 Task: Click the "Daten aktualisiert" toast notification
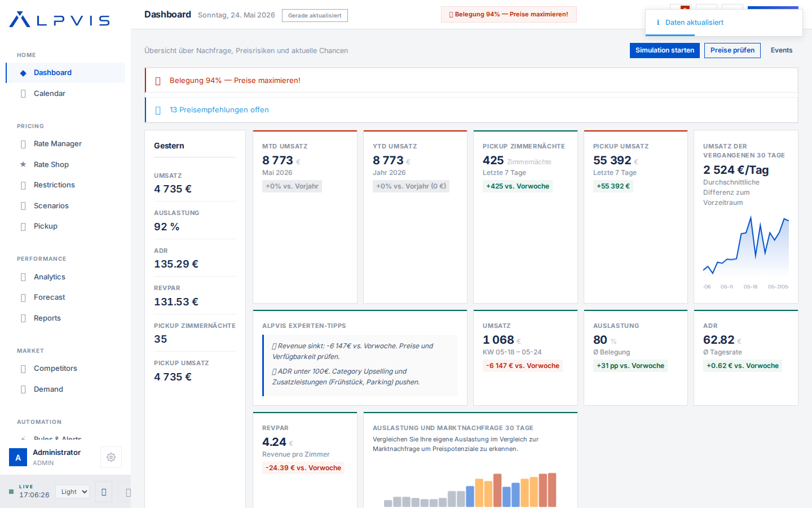pyautogui.click(x=724, y=23)
